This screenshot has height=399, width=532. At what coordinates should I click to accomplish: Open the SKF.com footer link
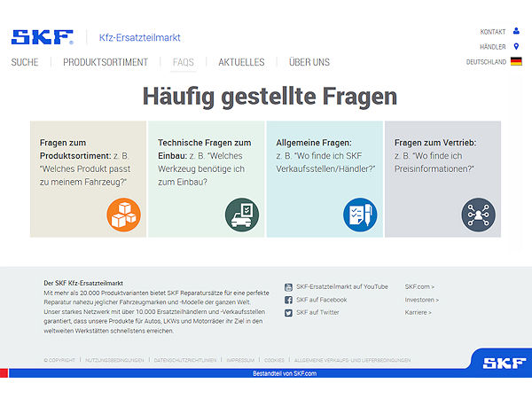click(x=419, y=286)
